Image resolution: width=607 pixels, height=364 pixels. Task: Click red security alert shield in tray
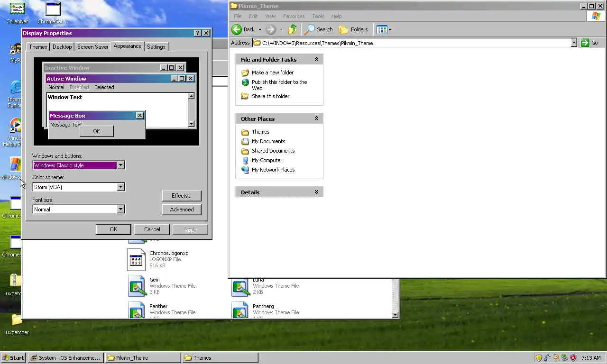click(x=573, y=358)
